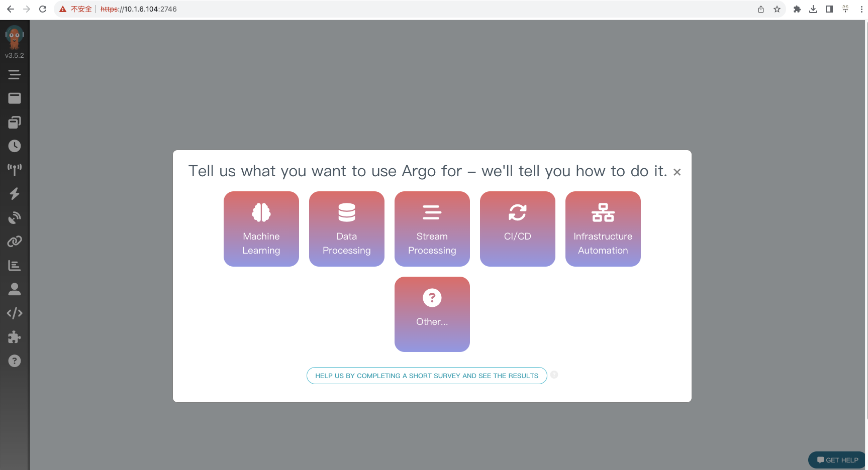This screenshot has height=470, width=868.
Task: Open Help question mark icon in sidebar
Action: (x=15, y=361)
